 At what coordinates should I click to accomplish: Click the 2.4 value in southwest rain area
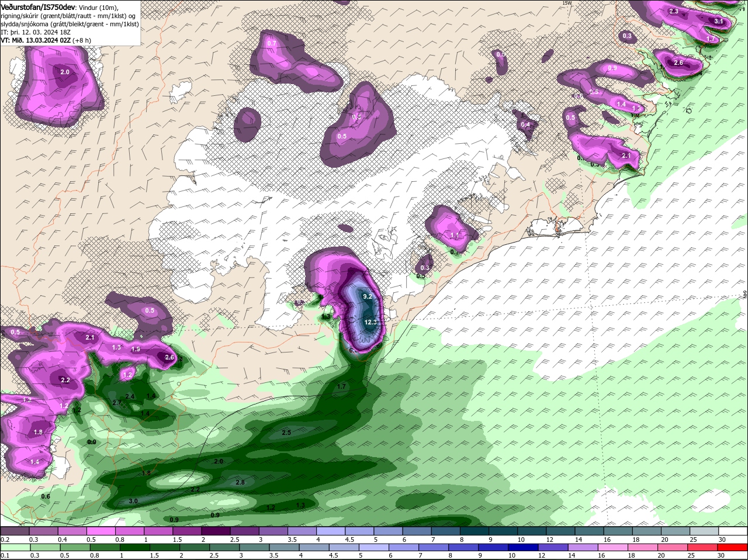coord(130,397)
